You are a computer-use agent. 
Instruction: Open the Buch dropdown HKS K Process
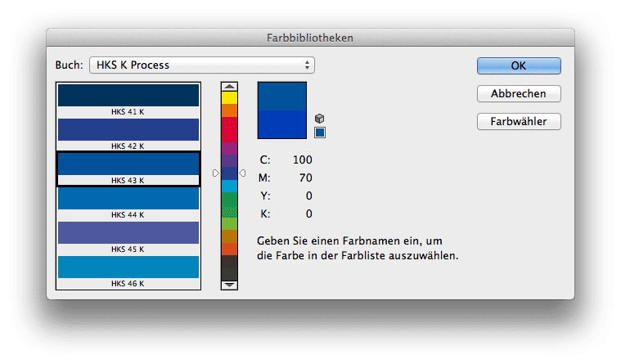coord(202,65)
